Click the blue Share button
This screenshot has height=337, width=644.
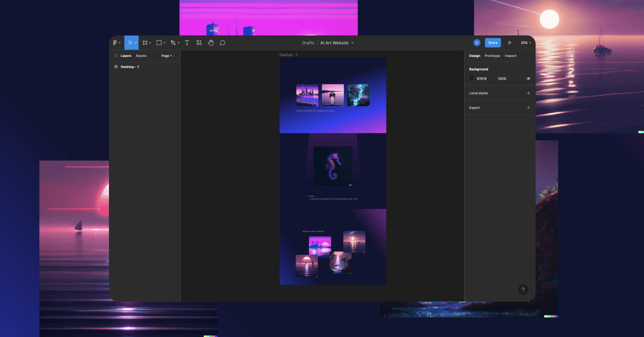click(x=493, y=42)
